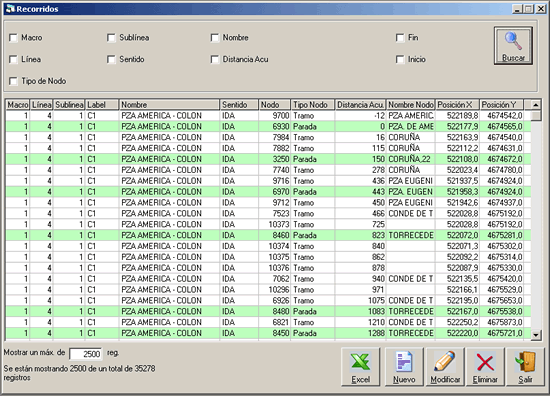Click the Macro column header
This screenshot has width=550, height=396.
coord(18,105)
